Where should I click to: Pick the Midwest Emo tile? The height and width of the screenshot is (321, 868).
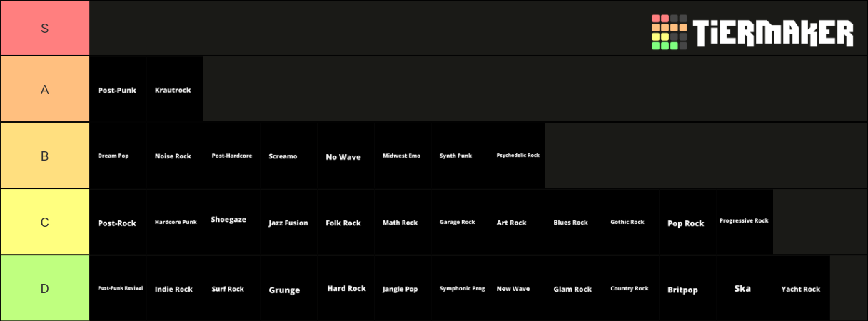(x=402, y=156)
